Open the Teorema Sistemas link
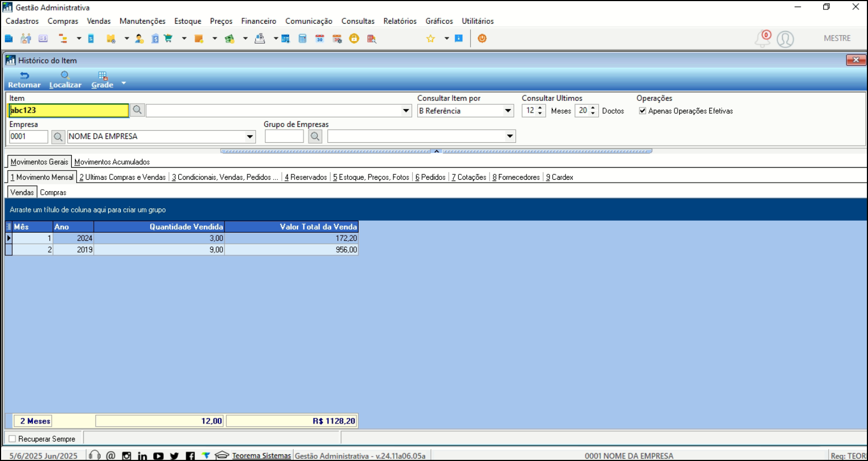This screenshot has width=868, height=461. 262,456
